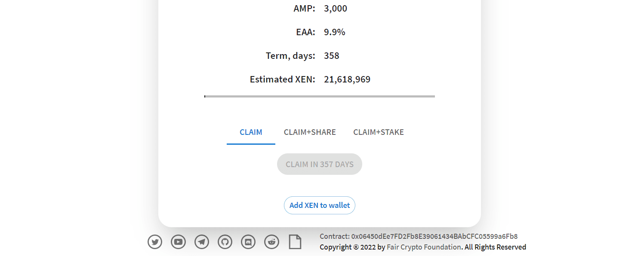
Task: Open the Reddit community icon
Action: click(x=271, y=242)
